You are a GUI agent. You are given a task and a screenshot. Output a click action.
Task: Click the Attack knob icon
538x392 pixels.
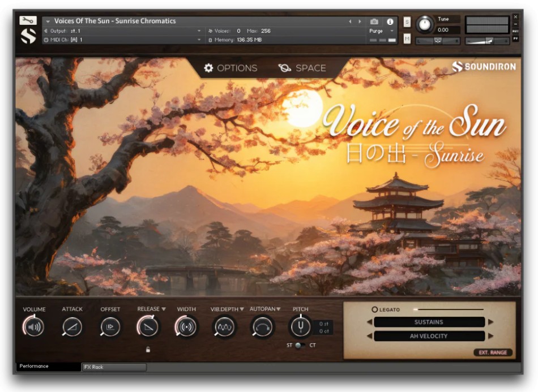[x=72, y=327]
